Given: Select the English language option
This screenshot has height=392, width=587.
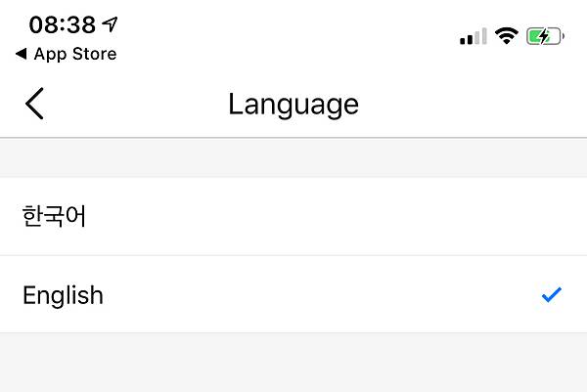Looking at the screenshot, I should pyautogui.click(x=293, y=294).
